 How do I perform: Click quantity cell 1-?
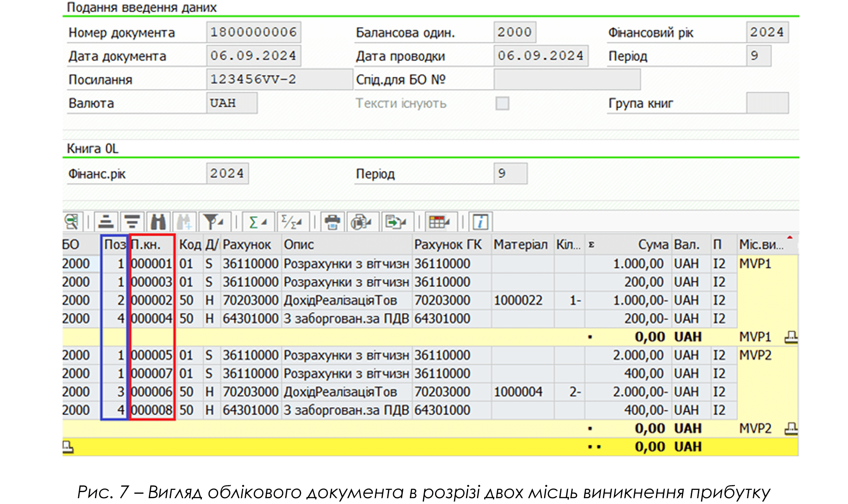(569, 300)
